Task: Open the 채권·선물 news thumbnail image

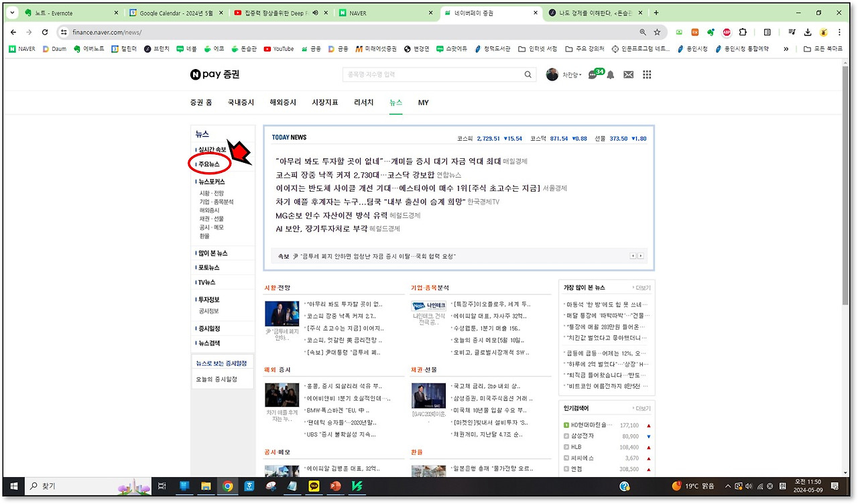Action: 429,395
